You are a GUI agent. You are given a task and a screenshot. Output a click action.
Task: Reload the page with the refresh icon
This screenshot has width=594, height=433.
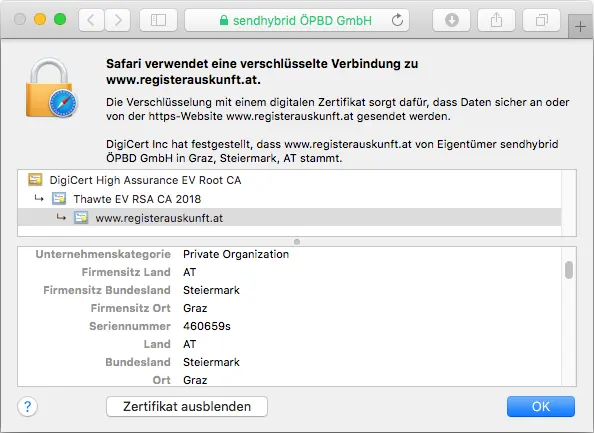click(397, 20)
